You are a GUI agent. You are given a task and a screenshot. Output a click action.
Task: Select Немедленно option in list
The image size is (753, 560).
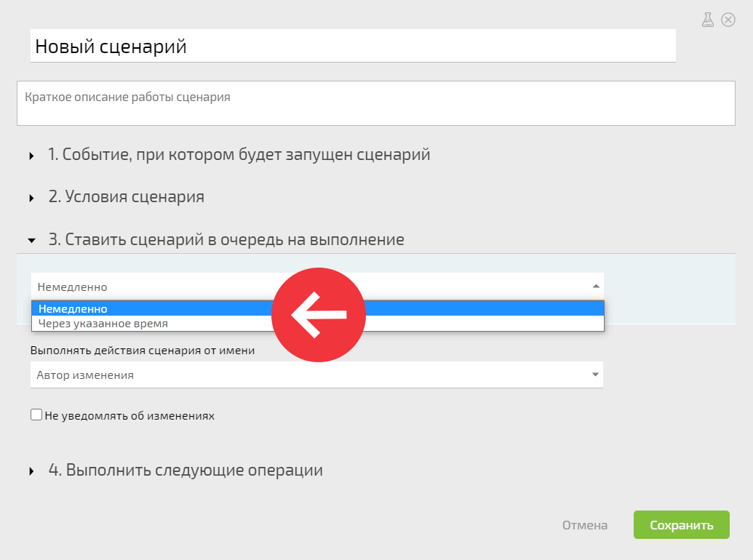[x=317, y=308]
